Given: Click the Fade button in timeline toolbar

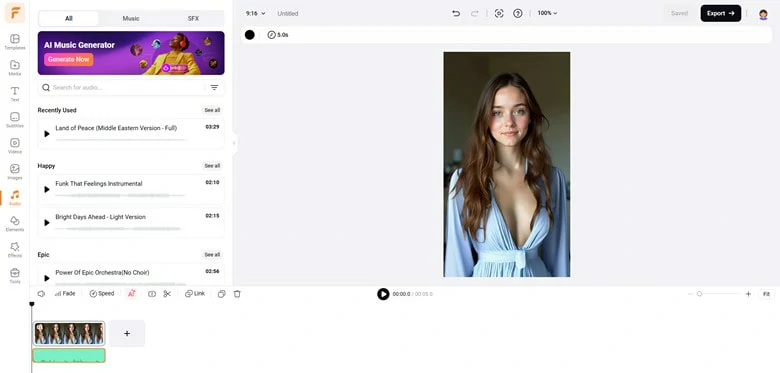Looking at the screenshot, I should click(65, 294).
